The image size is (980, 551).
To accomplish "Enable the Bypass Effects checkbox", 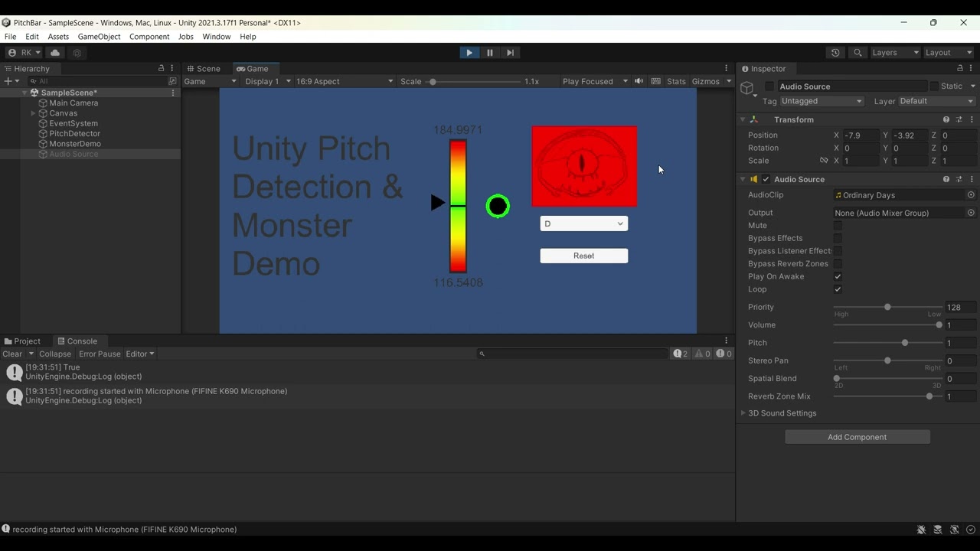I will [838, 238].
